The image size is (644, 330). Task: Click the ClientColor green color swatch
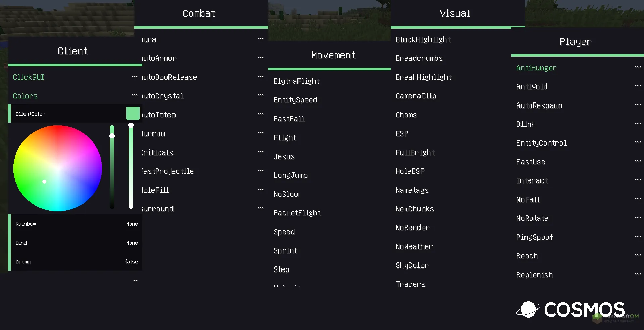(133, 113)
